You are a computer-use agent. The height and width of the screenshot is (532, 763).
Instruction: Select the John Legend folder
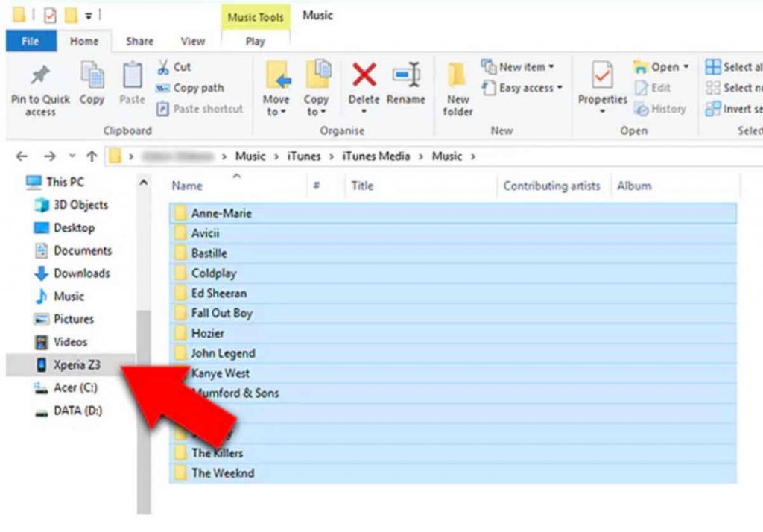(452, 353)
